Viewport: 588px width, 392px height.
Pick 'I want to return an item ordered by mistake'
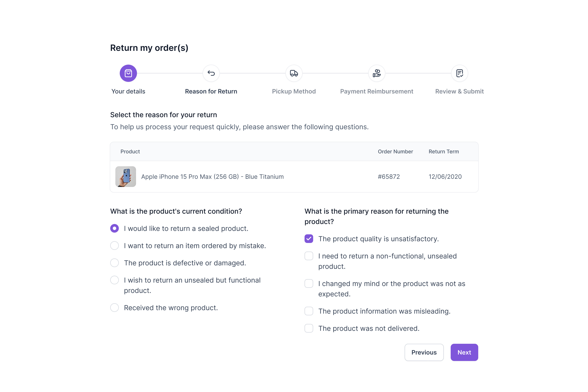coord(115,246)
